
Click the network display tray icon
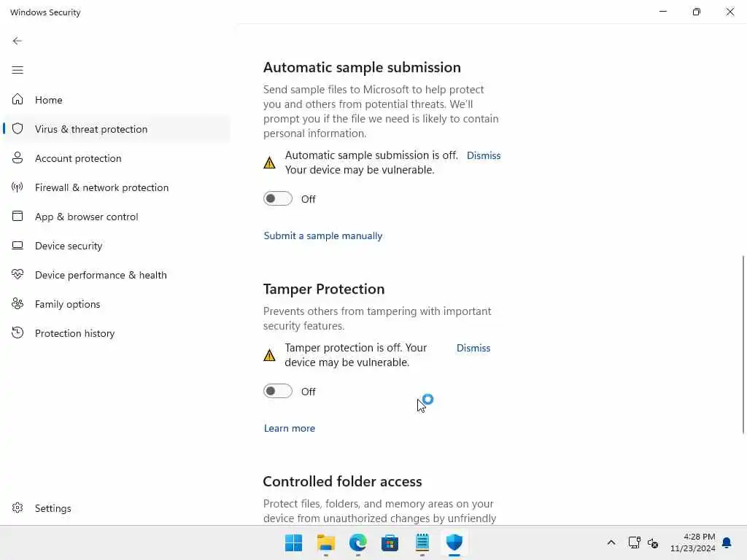point(634,542)
